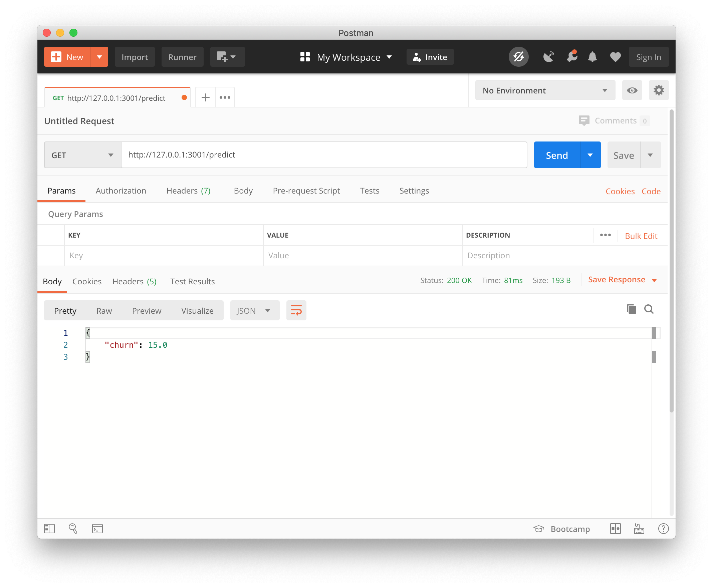Select the Preview response view

click(x=146, y=311)
